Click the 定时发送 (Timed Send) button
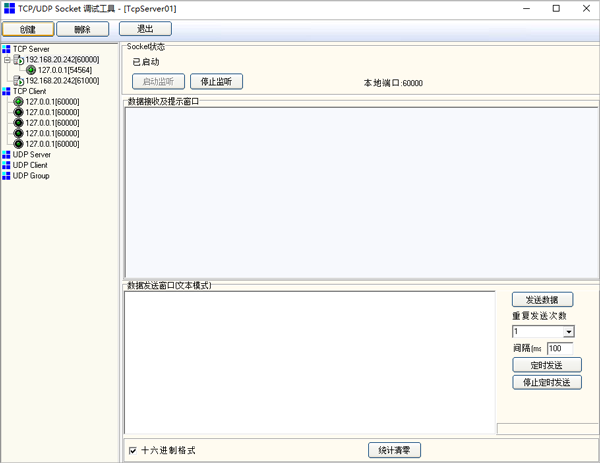 point(547,365)
